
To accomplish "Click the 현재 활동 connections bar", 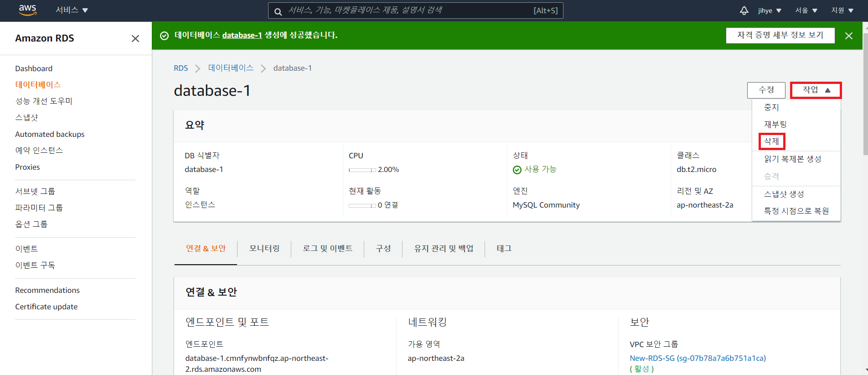I will tap(362, 206).
